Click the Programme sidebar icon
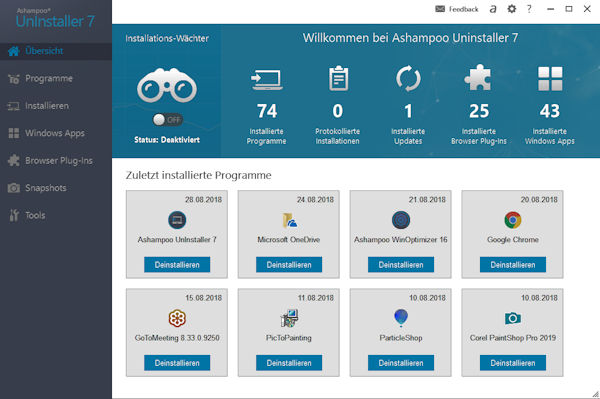Image resolution: width=600 pixels, height=399 pixels. coord(14,79)
